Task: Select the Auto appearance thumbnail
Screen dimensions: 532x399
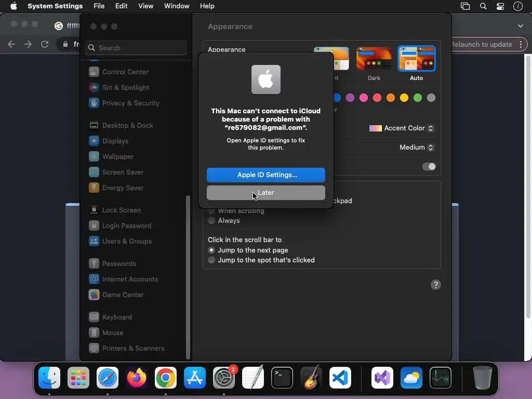Action: pyautogui.click(x=416, y=58)
